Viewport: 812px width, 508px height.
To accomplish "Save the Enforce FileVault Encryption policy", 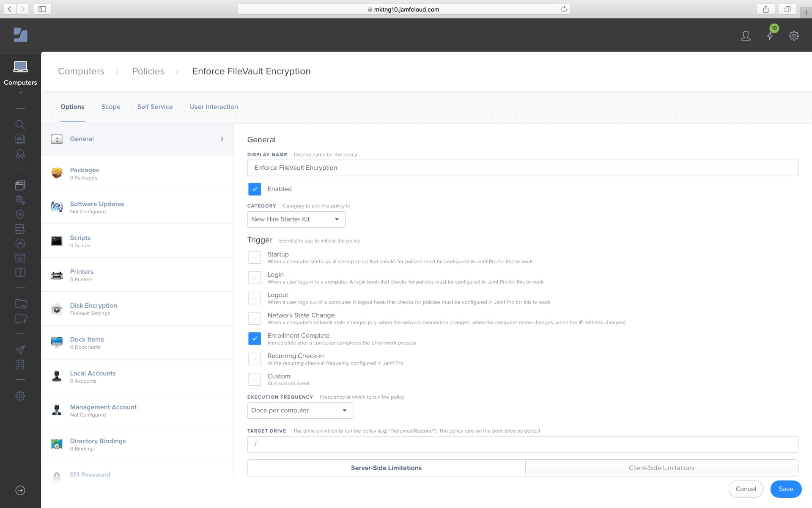I will coord(785,489).
